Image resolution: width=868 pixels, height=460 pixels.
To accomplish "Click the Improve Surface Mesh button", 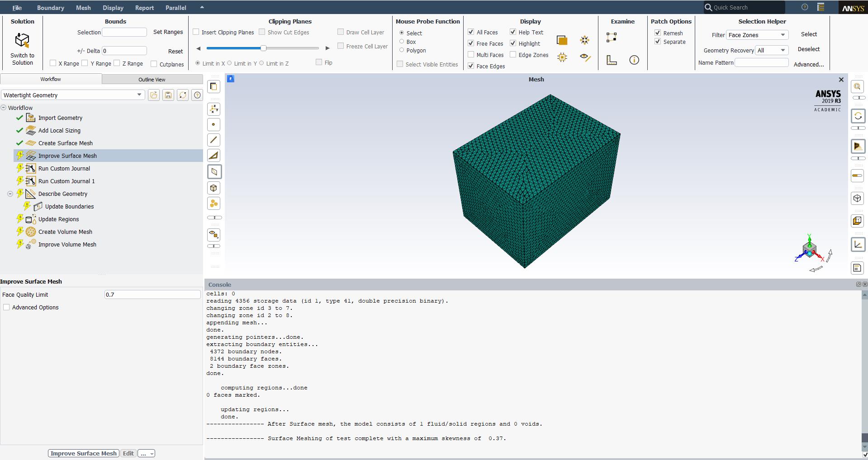I will tap(84, 453).
